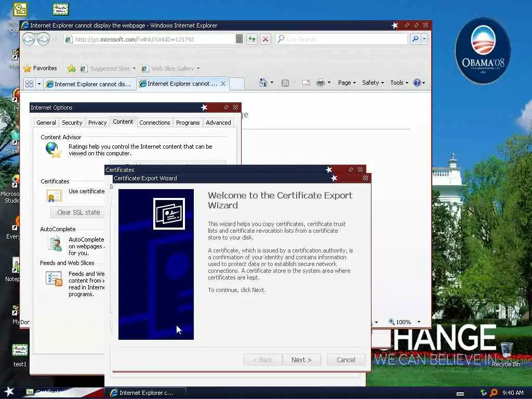
Task: Select the Connections tab in Internet Options
Action: point(155,123)
